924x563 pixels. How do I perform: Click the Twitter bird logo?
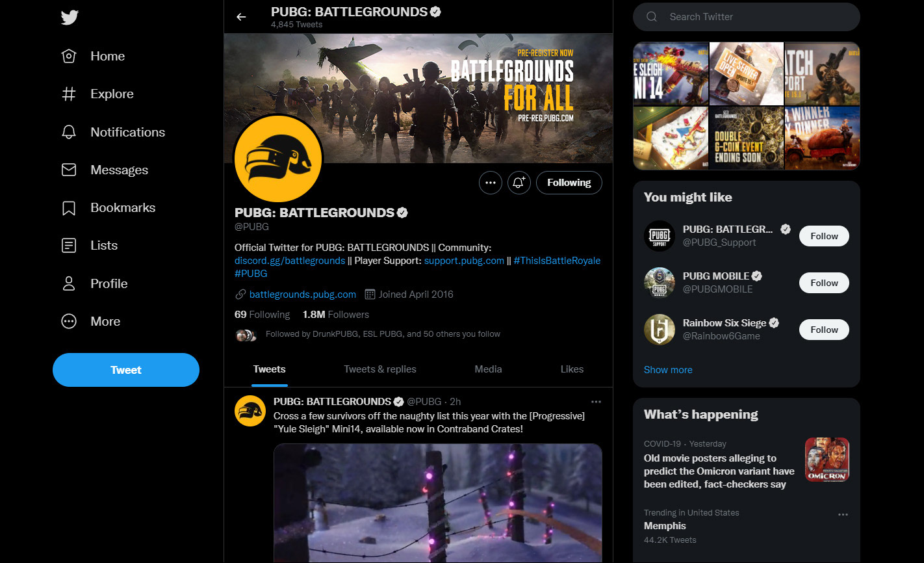[70, 17]
